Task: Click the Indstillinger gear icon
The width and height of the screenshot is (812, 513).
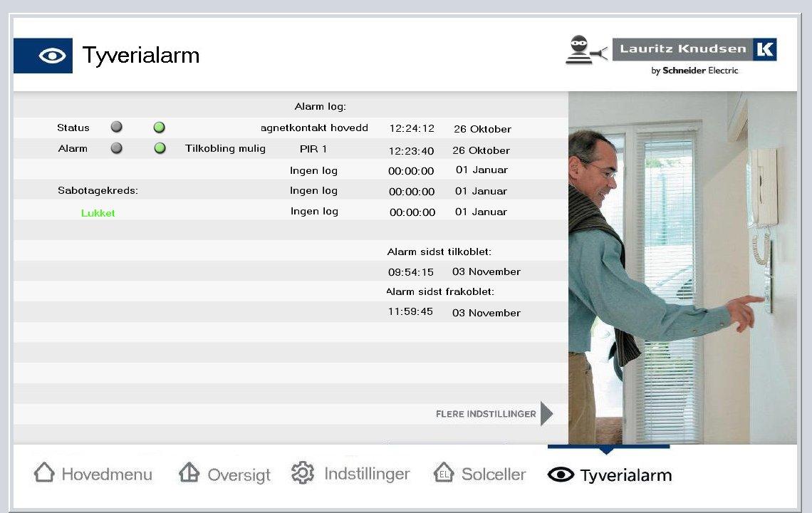Action: tap(303, 473)
